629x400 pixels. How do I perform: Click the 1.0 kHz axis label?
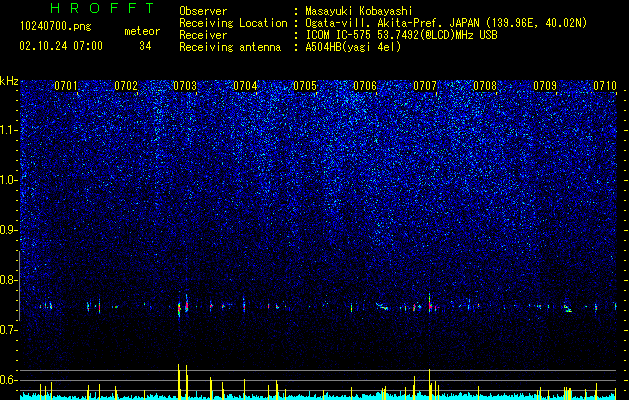pyautogui.click(x=8, y=180)
